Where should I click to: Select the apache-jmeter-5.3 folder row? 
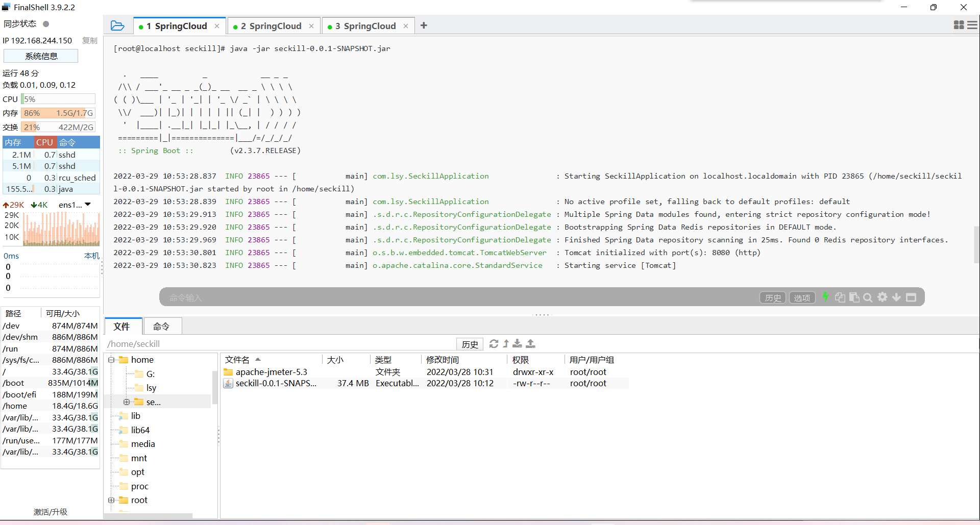click(425, 372)
